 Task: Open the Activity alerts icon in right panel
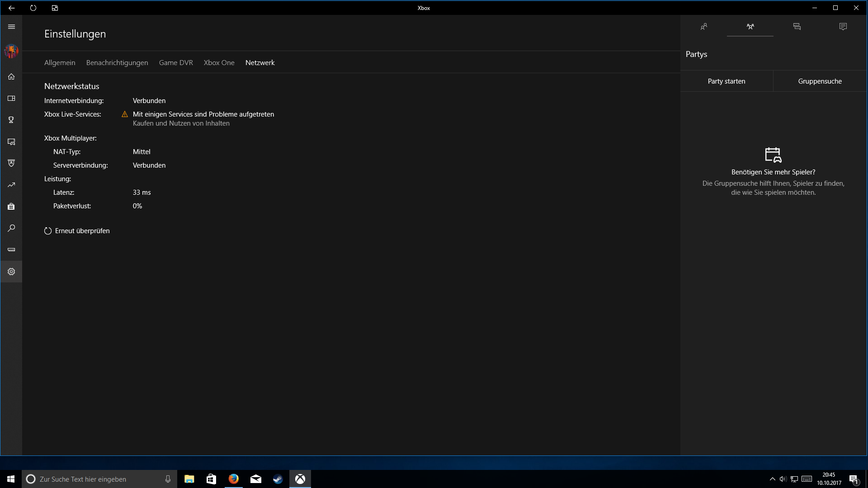(x=843, y=27)
